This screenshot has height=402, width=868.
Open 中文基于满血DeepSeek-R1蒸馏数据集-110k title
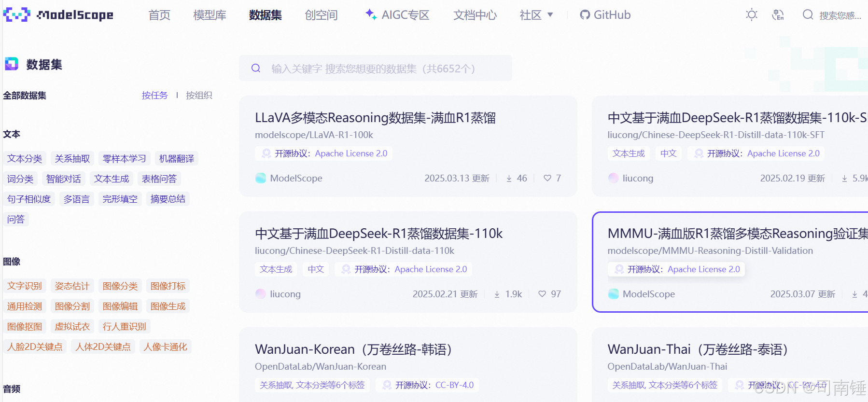tap(379, 234)
